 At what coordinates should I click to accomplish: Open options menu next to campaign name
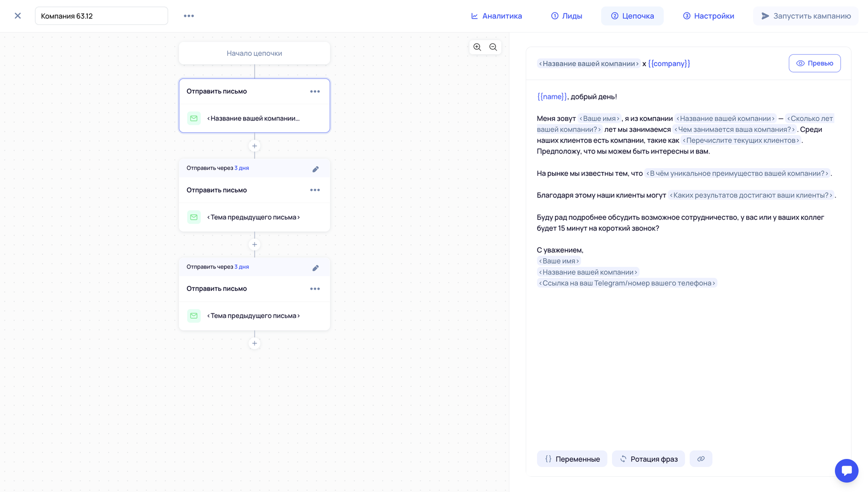coord(189,16)
